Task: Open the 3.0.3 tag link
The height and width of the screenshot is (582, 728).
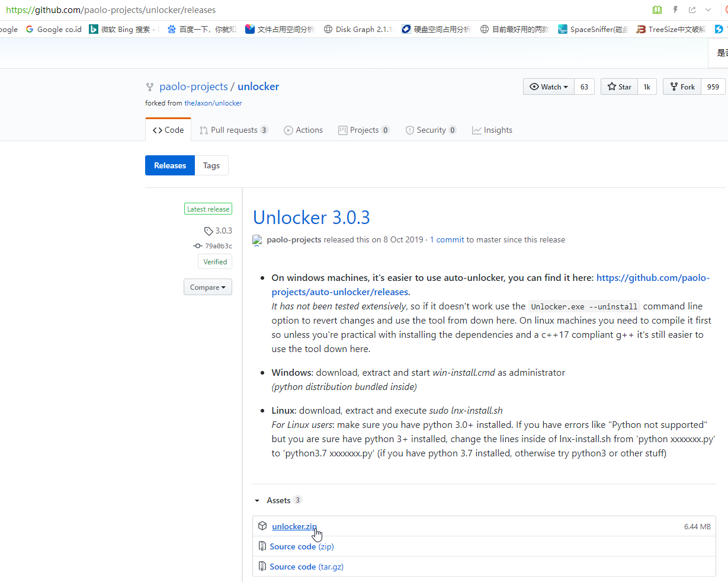Action: (x=218, y=231)
